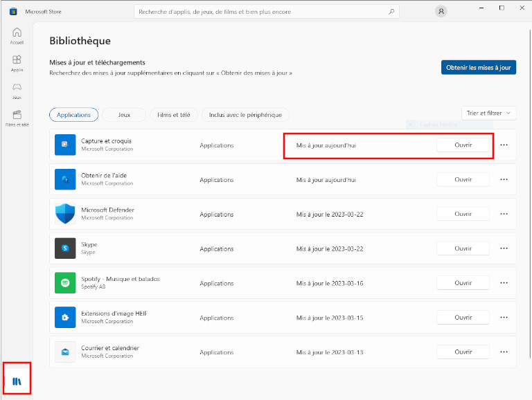Open more options for Skype
This screenshot has width=532, height=400.
(504, 248)
